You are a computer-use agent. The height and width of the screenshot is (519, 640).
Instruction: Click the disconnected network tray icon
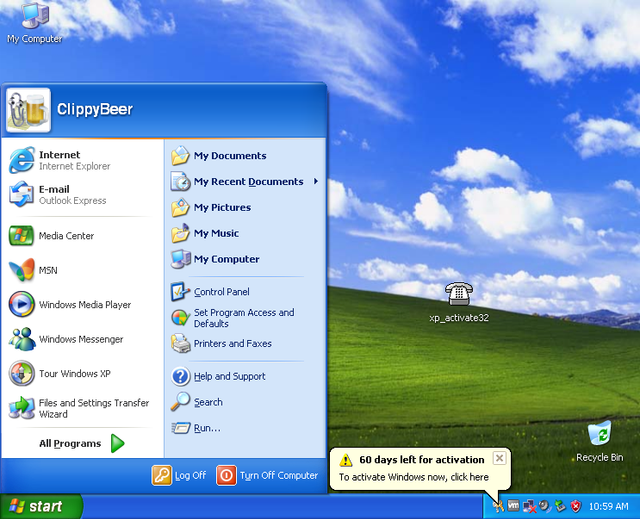529,506
